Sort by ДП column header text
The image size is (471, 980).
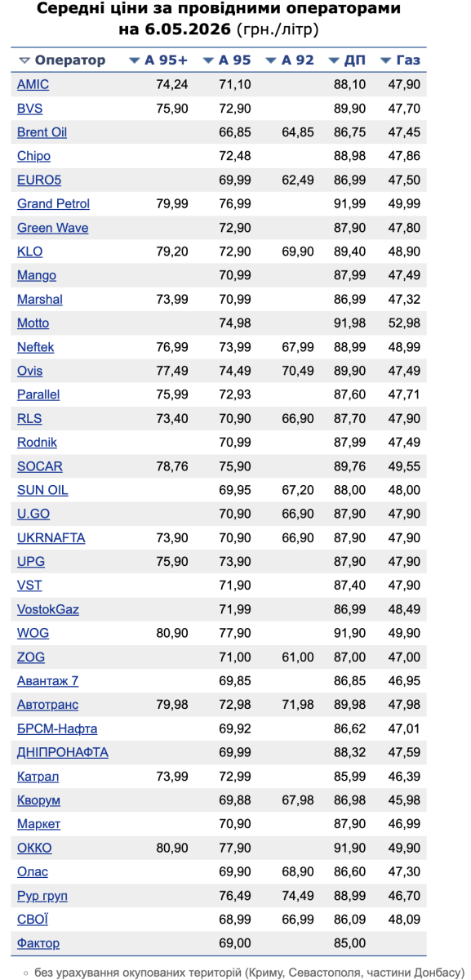point(354,60)
